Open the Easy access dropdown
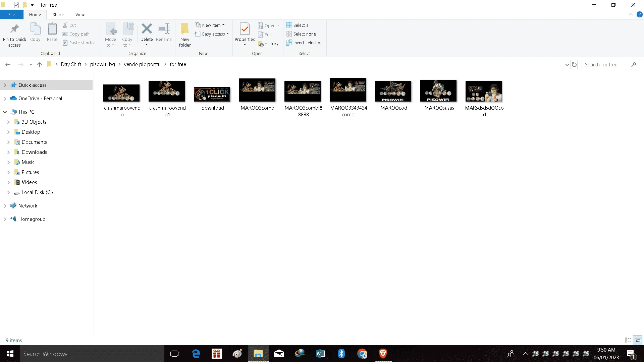The image size is (644, 362). 212,34
